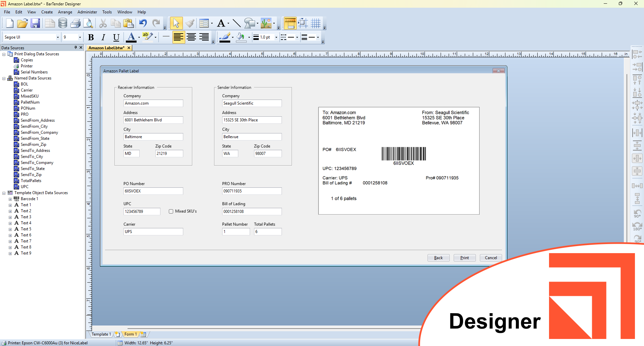Image resolution: width=644 pixels, height=346 pixels.
Task: Toggle rulers display
Action: [x=290, y=23]
